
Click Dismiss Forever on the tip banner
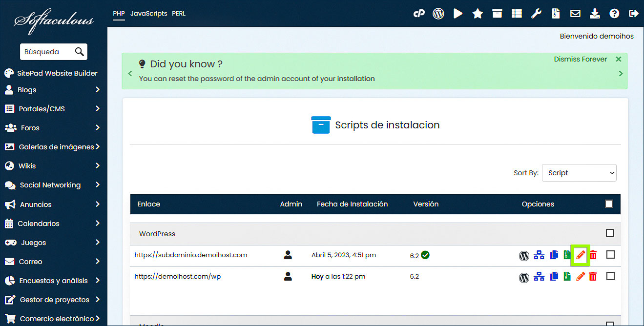point(580,59)
